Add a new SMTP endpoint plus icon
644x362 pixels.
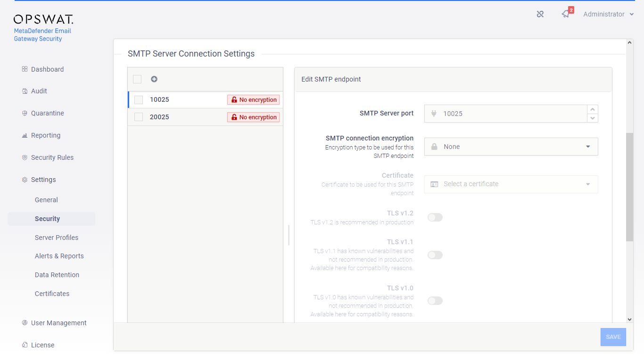click(154, 79)
